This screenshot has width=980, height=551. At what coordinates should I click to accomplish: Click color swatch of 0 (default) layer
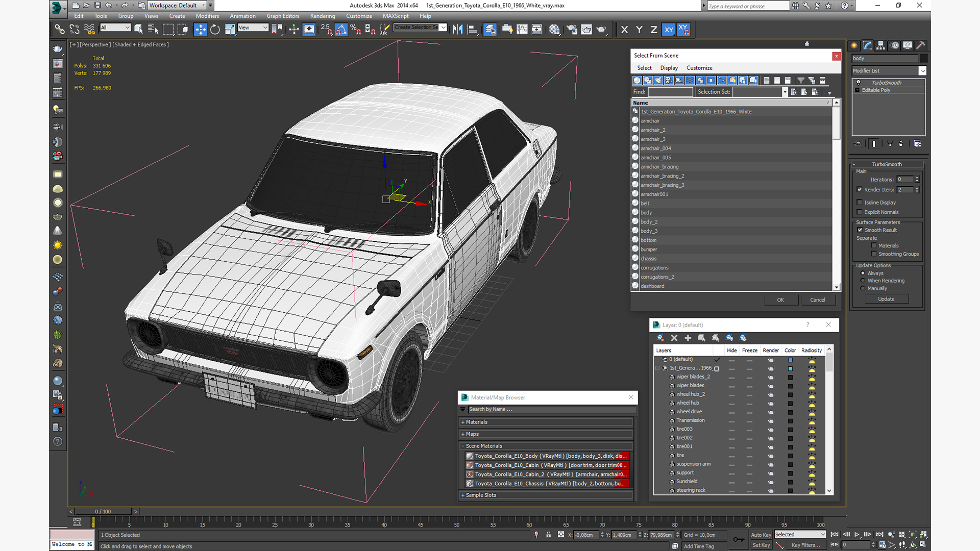tap(790, 360)
